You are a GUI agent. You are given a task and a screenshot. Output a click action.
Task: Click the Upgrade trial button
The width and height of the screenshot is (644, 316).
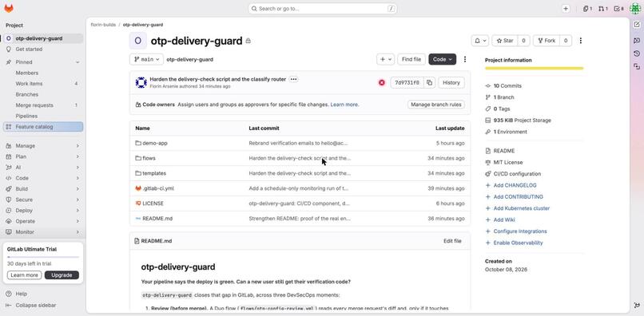coord(62,275)
